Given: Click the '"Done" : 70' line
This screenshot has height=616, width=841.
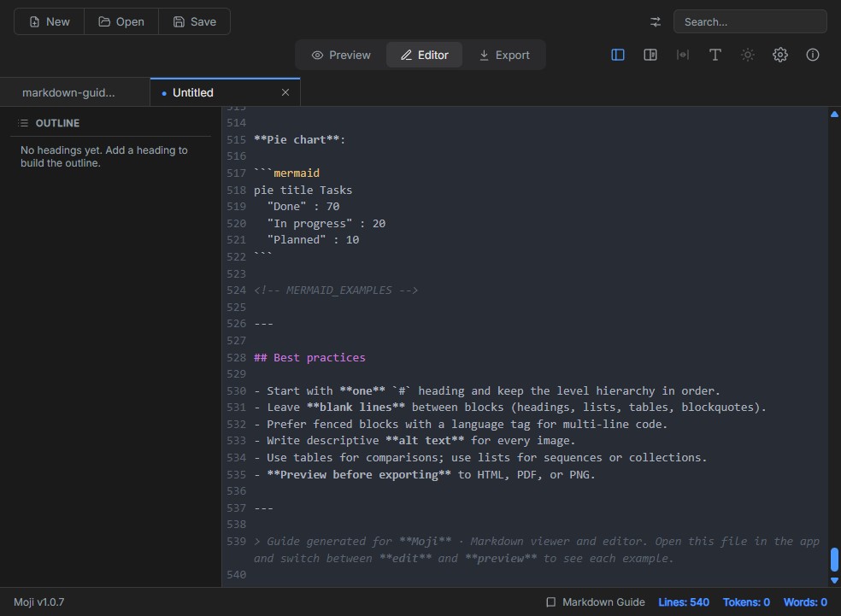Looking at the screenshot, I should pyautogui.click(x=303, y=207).
